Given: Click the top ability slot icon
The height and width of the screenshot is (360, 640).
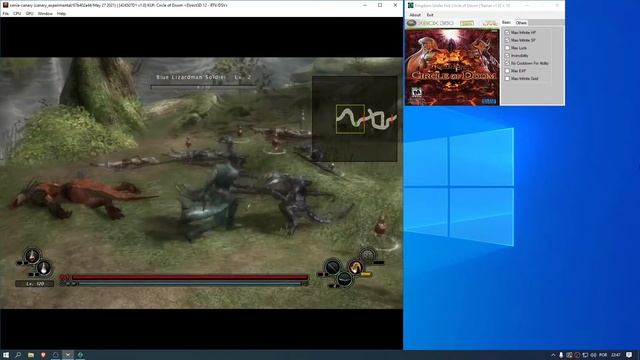Looking at the screenshot, I should pyautogui.click(x=368, y=255).
